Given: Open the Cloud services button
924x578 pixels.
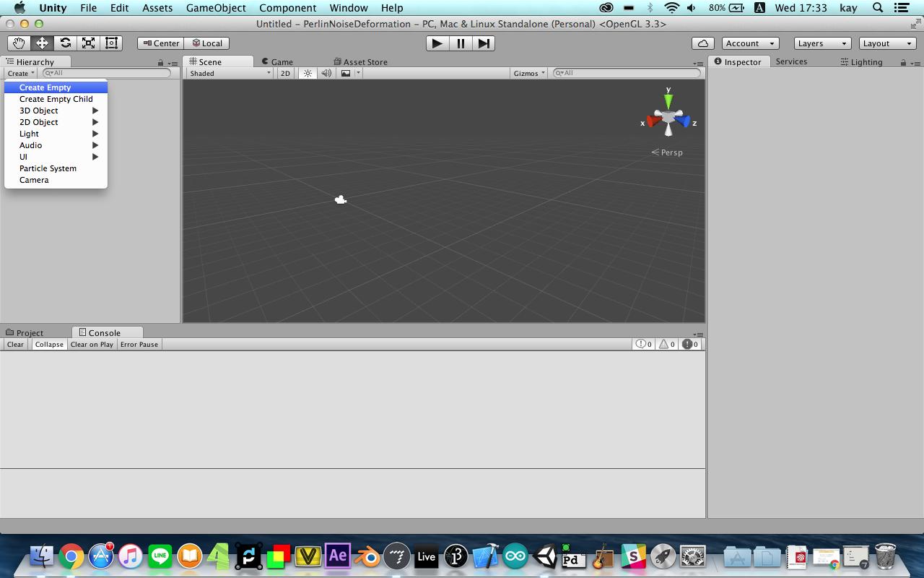Looking at the screenshot, I should pyautogui.click(x=702, y=43).
